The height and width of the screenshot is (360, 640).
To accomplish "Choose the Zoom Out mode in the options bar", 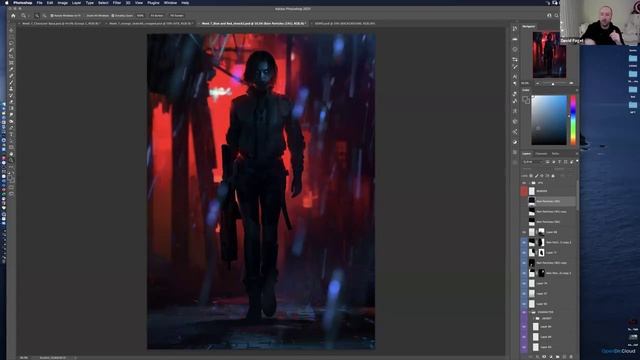I will 44,16.
